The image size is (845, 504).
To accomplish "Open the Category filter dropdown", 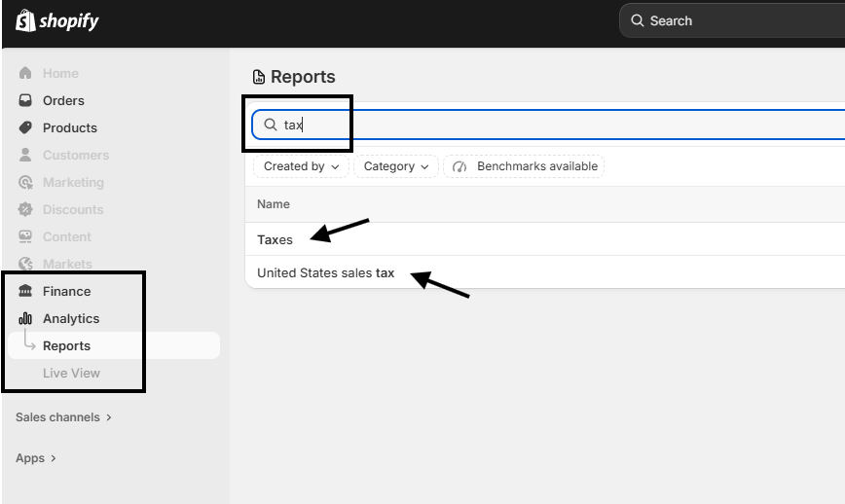I will tap(396, 166).
